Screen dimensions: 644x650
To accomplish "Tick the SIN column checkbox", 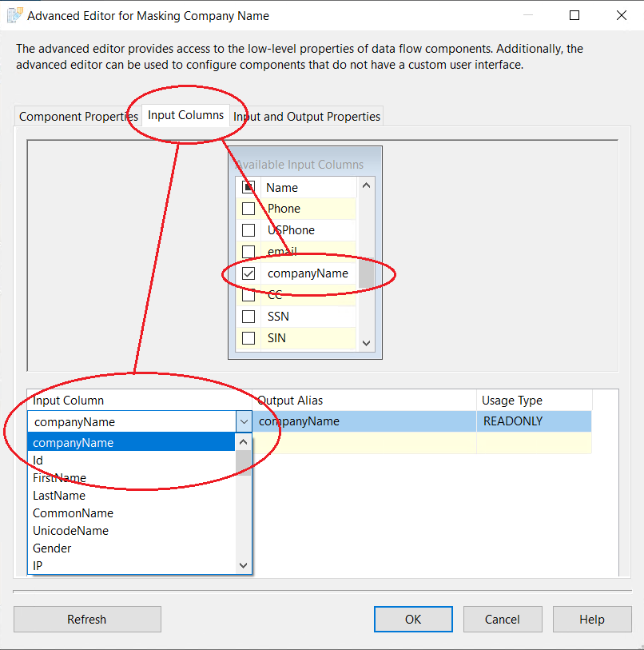I will pos(248,338).
